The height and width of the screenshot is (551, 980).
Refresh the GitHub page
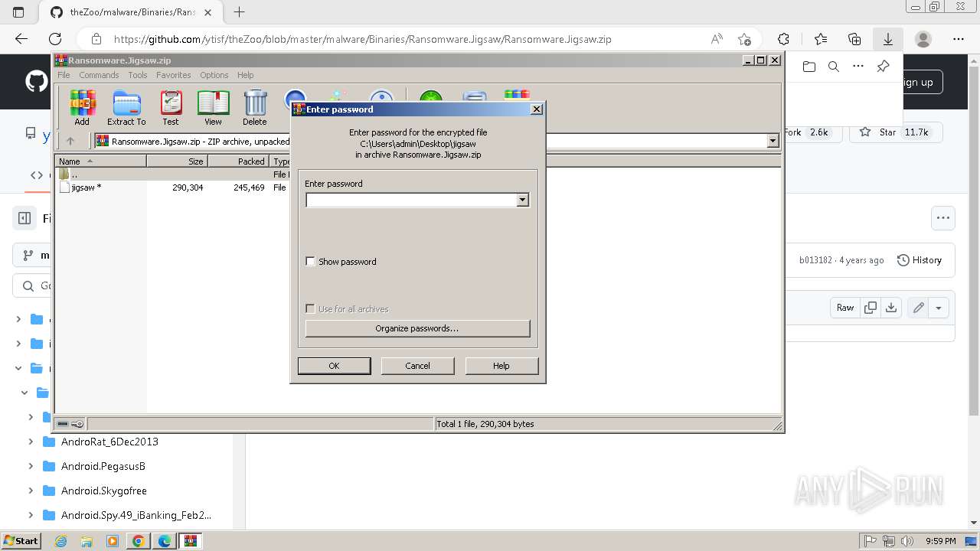tap(55, 39)
